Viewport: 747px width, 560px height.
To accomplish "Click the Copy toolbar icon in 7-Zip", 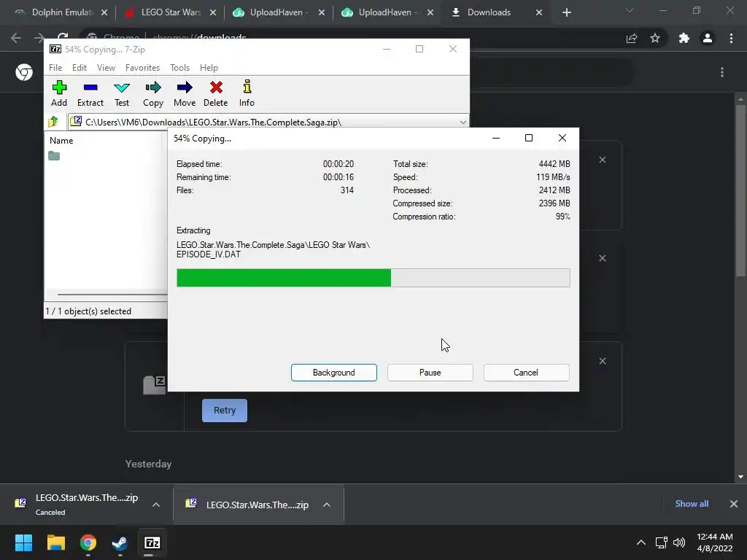I will tap(153, 93).
